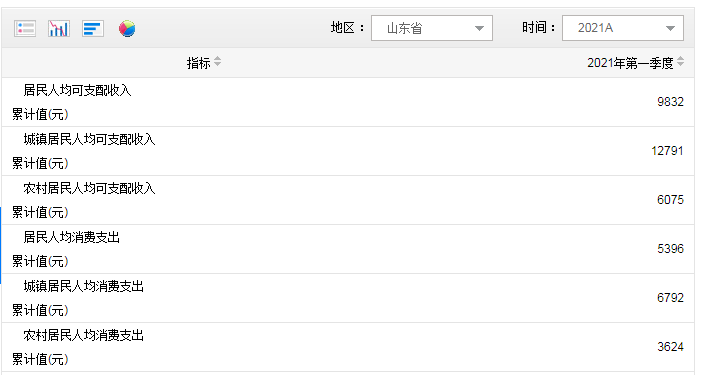
Task: Open the 时间 dropdown showing 2021A
Action: point(623,28)
